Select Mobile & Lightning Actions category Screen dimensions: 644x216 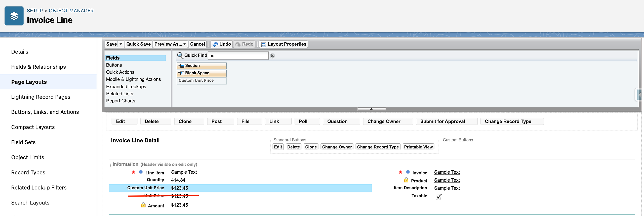(x=133, y=79)
